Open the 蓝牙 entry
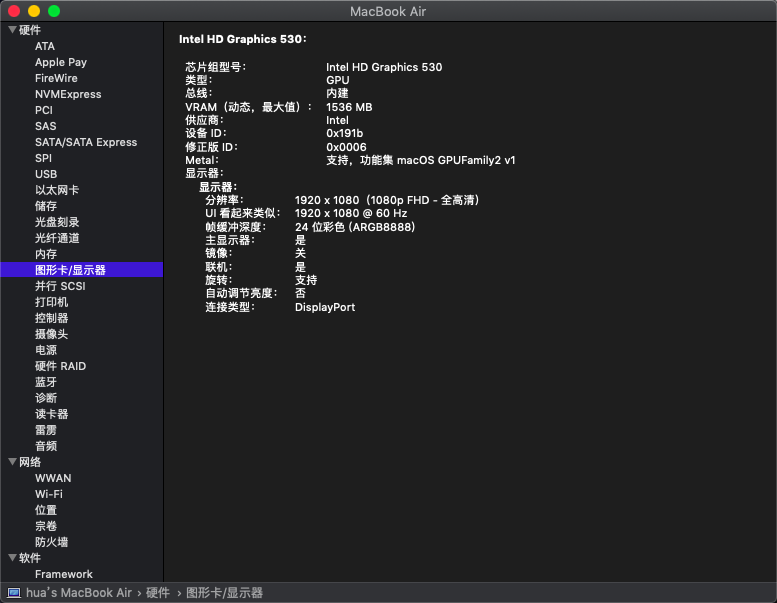The image size is (777, 603). click(46, 382)
